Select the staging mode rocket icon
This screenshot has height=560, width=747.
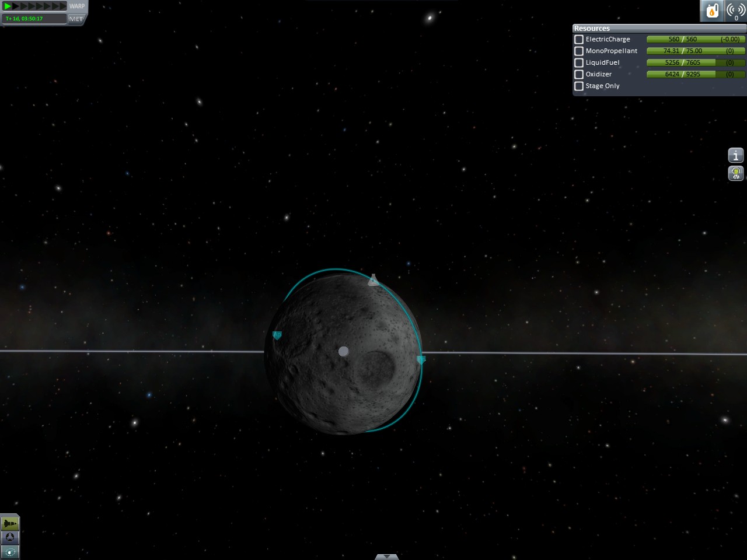(10, 523)
